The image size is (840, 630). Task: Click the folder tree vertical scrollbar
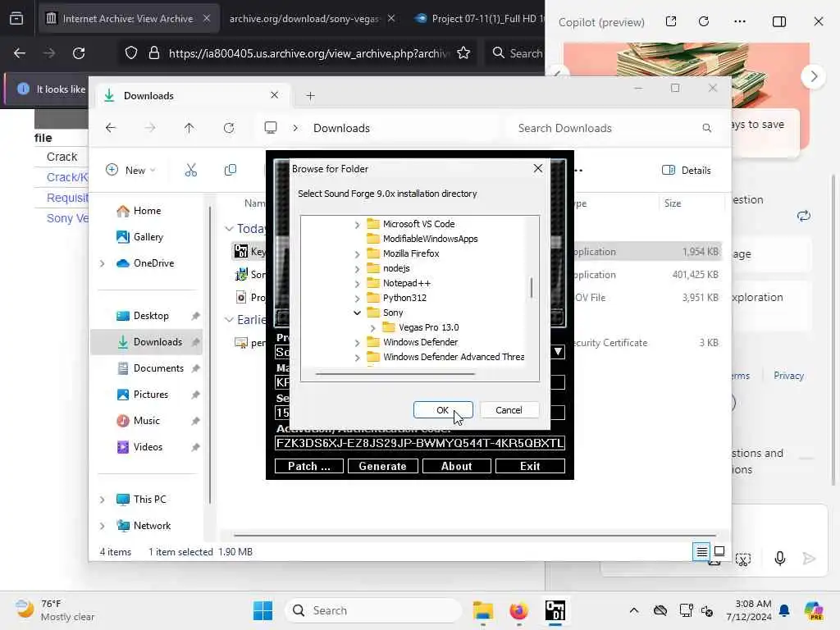click(x=532, y=288)
